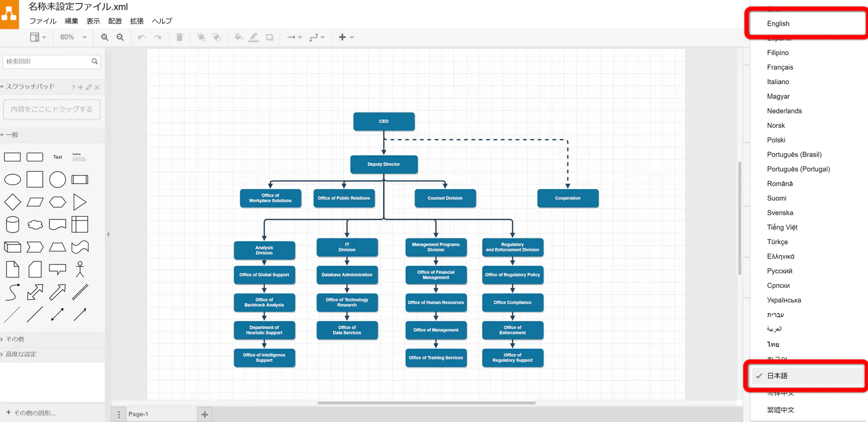
Task: Open the view layout dropdown in toolbar
Action: pos(38,37)
